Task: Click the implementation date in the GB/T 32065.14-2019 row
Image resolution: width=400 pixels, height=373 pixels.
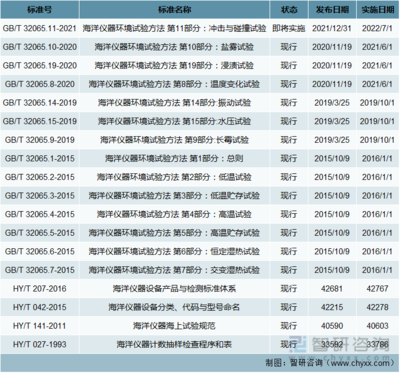Action: pyautogui.click(x=378, y=103)
